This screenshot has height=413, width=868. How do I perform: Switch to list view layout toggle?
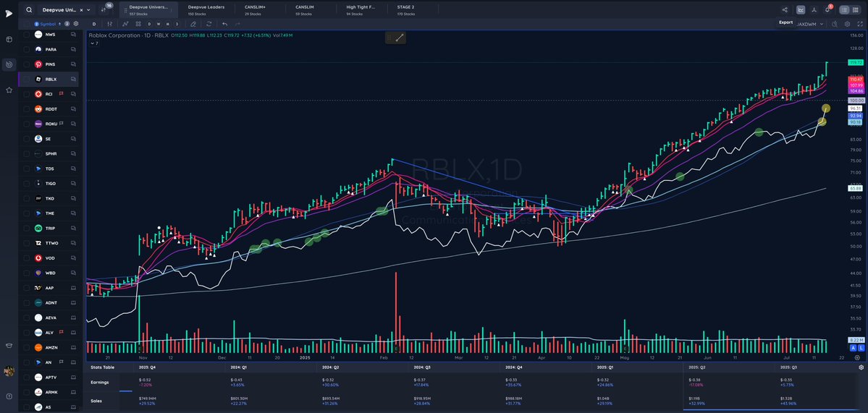[843, 9]
